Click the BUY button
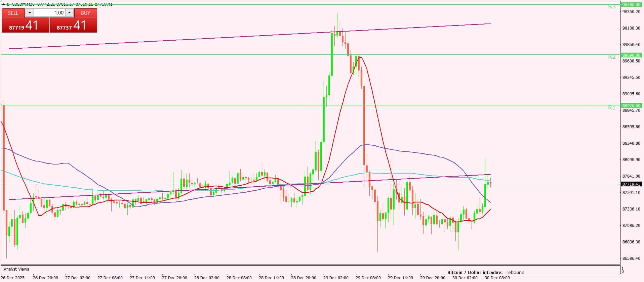 tap(86, 13)
